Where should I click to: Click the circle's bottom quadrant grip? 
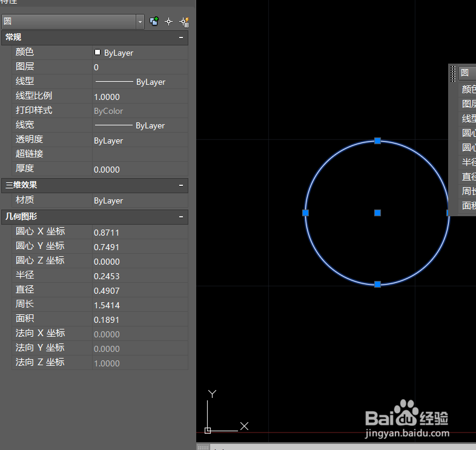[377, 284]
